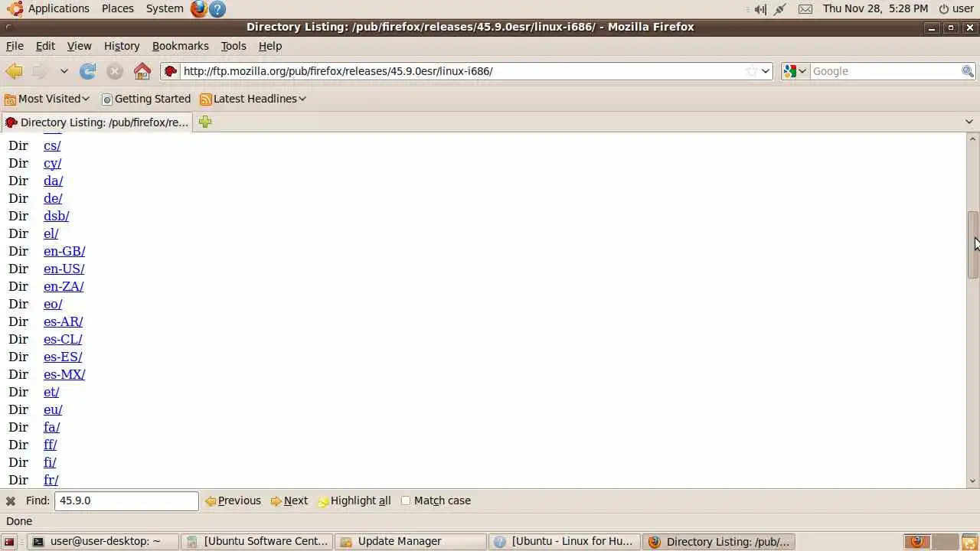Open a new tab with the plus icon

[204, 122]
